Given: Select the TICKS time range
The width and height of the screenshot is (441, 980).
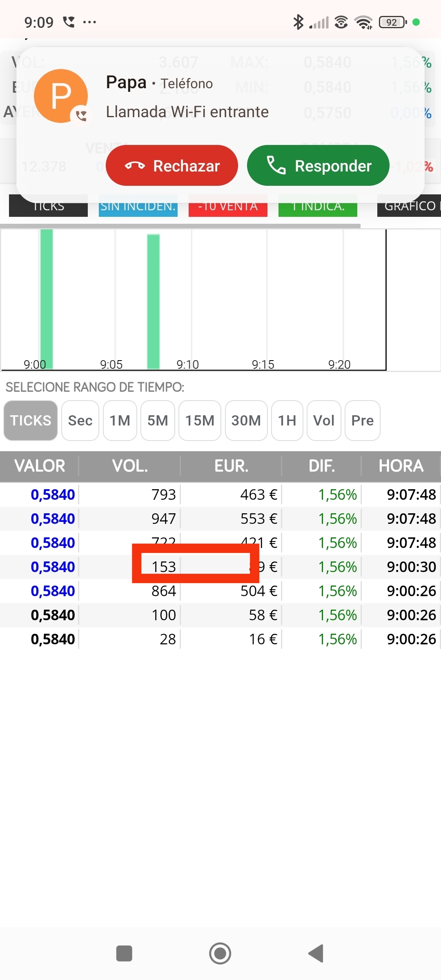Looking at the screenshot, I should [31, 421].
